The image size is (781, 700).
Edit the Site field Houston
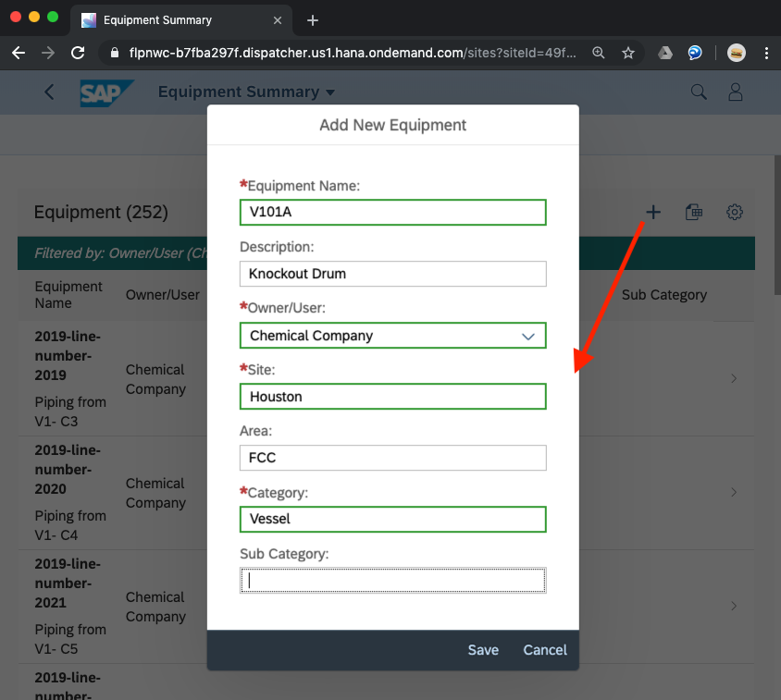tap(392, 397)
